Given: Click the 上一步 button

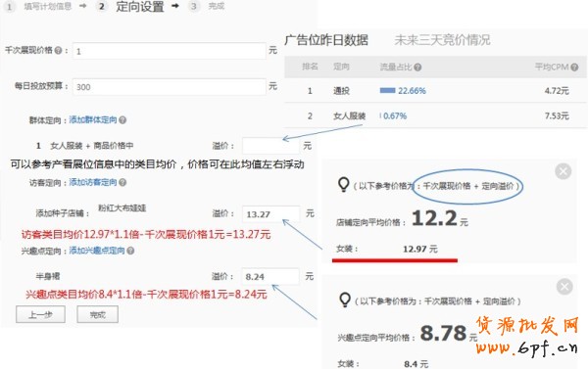Looking at the screenshot, I should 40,314.
